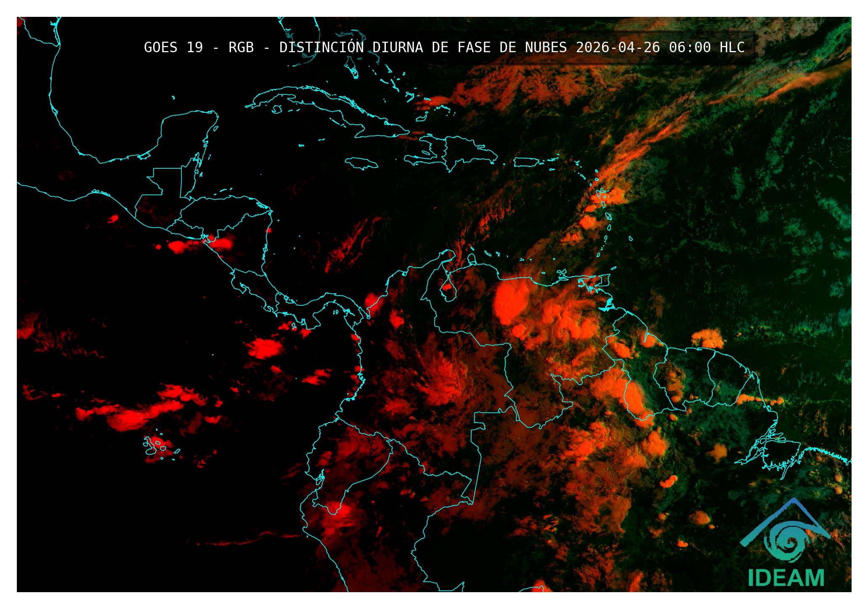Click Lake Maracaibo in Venezuela

(x=448, y=290)
